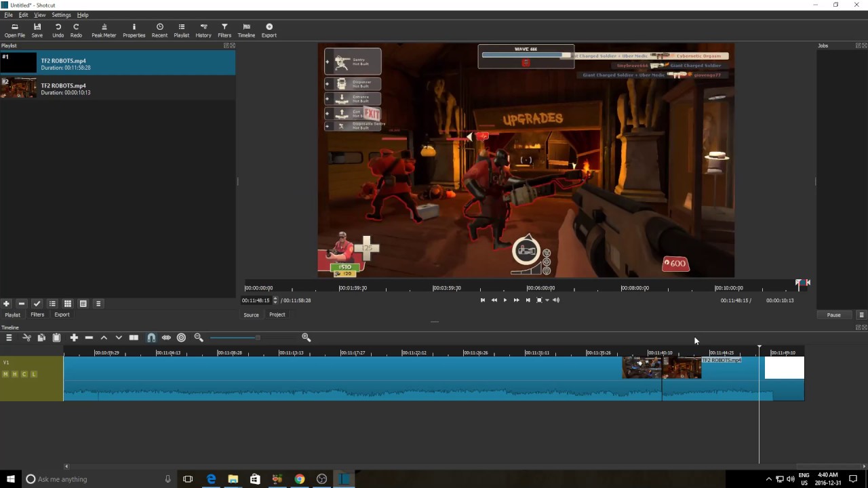The width and height of the screenshot is (868, 488).
Task: Show the Peak Meter panel
Action: coord(104,30)
